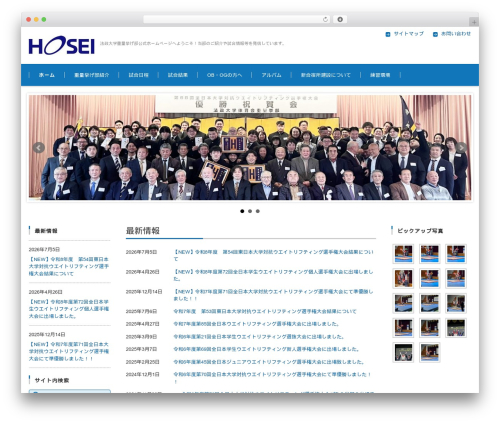500x423 pixels.
Task: Open the 練習環境 menu item
Action: pyautogui.click(x=380, y=75)
